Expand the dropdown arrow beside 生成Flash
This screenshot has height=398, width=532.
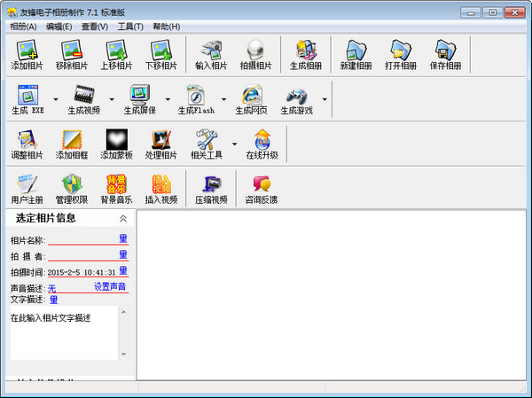click(223, 99)
